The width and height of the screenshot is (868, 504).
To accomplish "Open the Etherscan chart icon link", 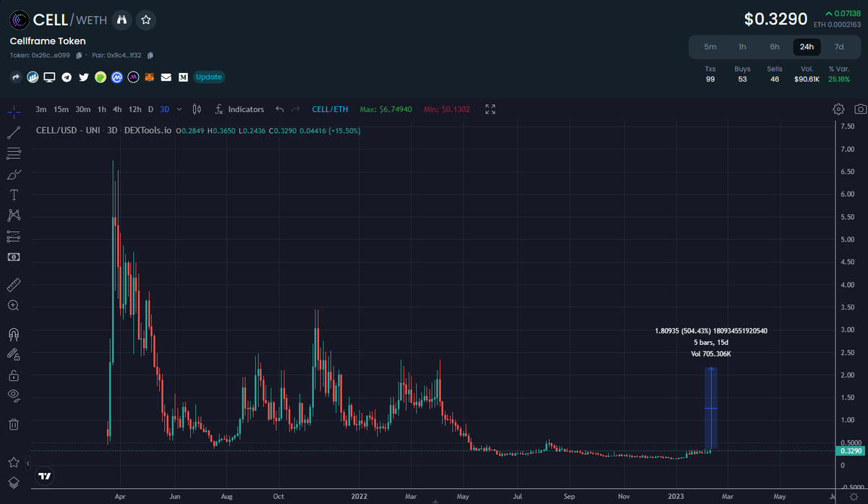I will coord(33,77).
